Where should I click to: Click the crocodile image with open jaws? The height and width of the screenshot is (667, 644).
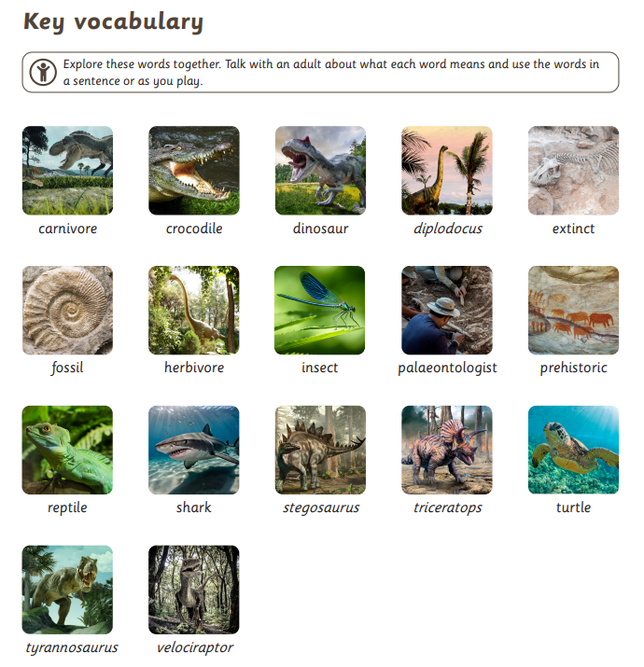(x=194, y=170)
